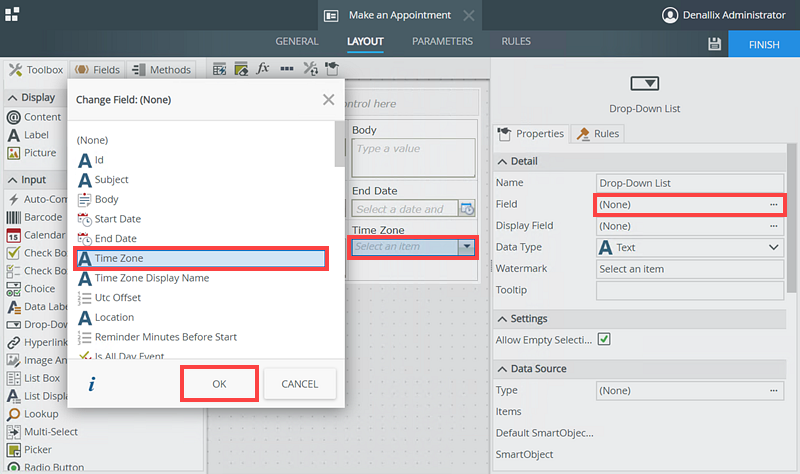Click the Name input field

(690, 183)
